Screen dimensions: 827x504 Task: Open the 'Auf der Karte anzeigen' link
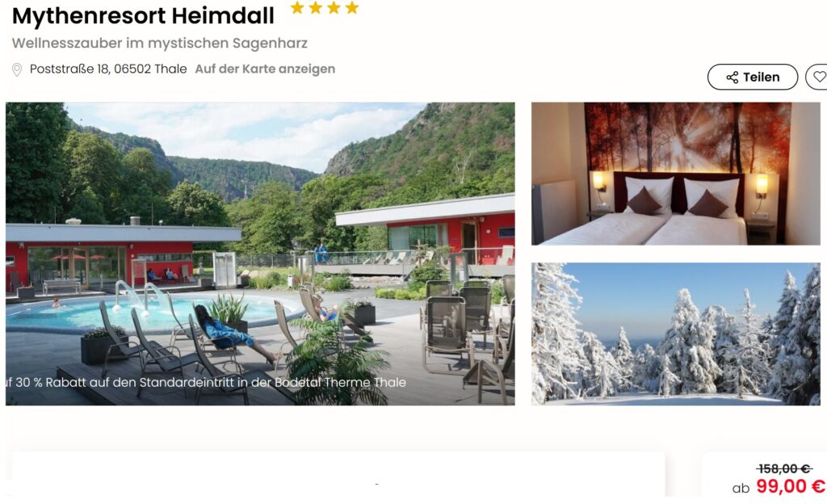click(x=265, y=69)
